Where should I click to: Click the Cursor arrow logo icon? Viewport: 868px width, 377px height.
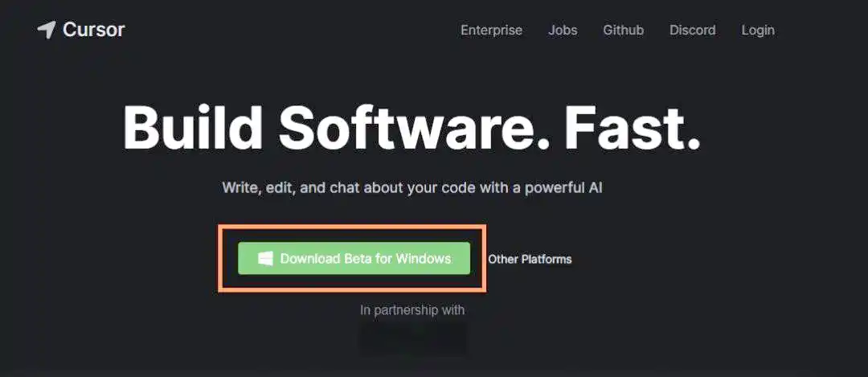(x=47, y=30)
